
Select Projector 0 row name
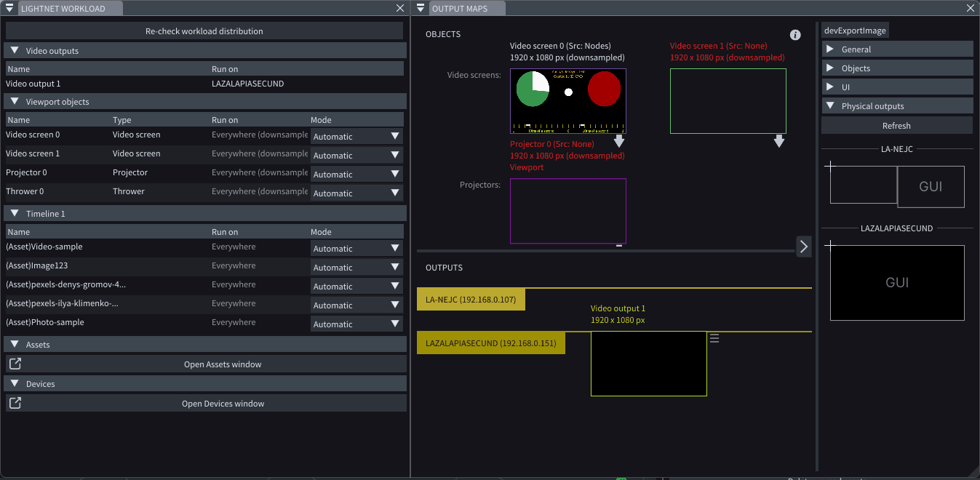(x=26, y=172)
